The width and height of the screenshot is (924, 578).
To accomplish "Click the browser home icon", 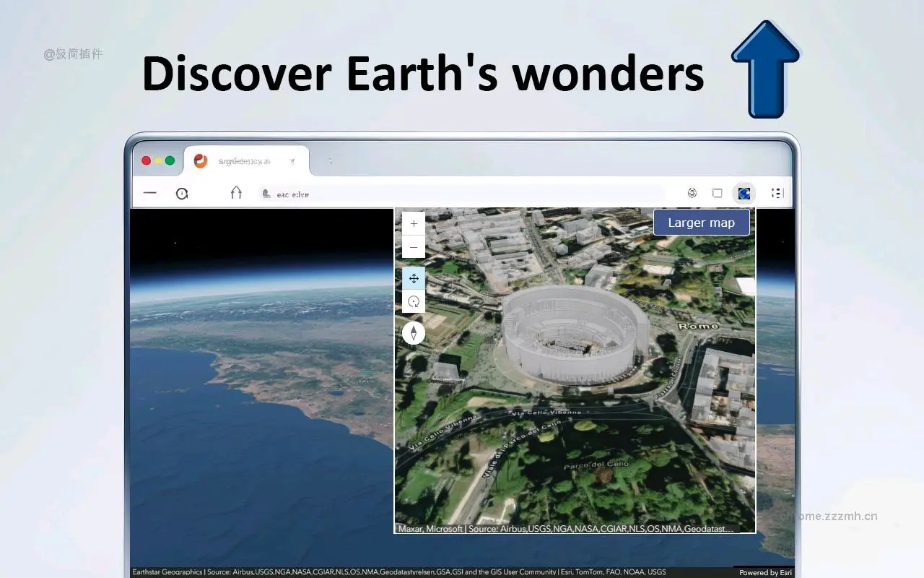I will click(236, 193).
